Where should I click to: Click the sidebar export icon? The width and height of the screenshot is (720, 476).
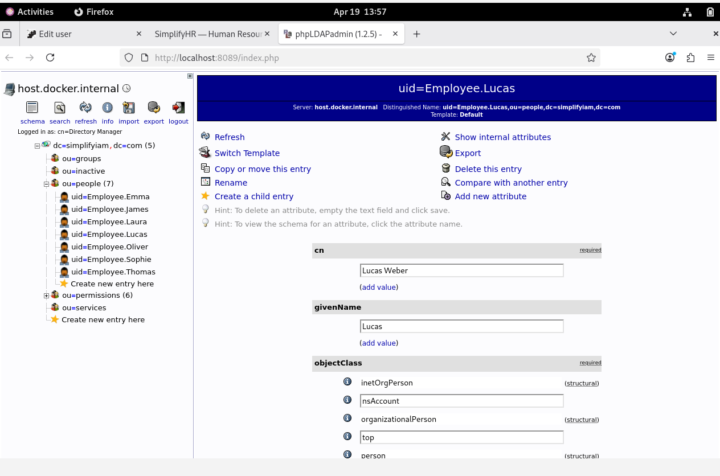coord(153,107)
